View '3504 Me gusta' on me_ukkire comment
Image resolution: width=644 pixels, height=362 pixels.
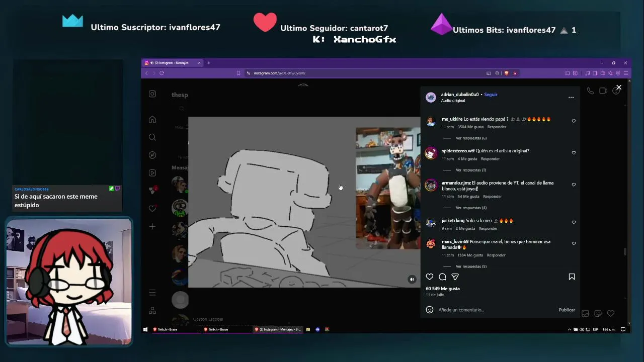pyautogui.click(x=470, y=127)
